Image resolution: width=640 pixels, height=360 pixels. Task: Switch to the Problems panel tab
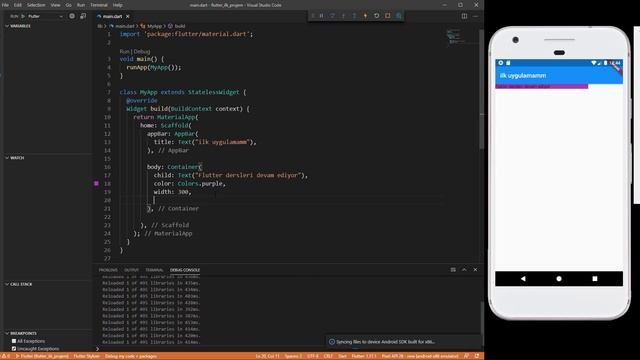[108, 270]
